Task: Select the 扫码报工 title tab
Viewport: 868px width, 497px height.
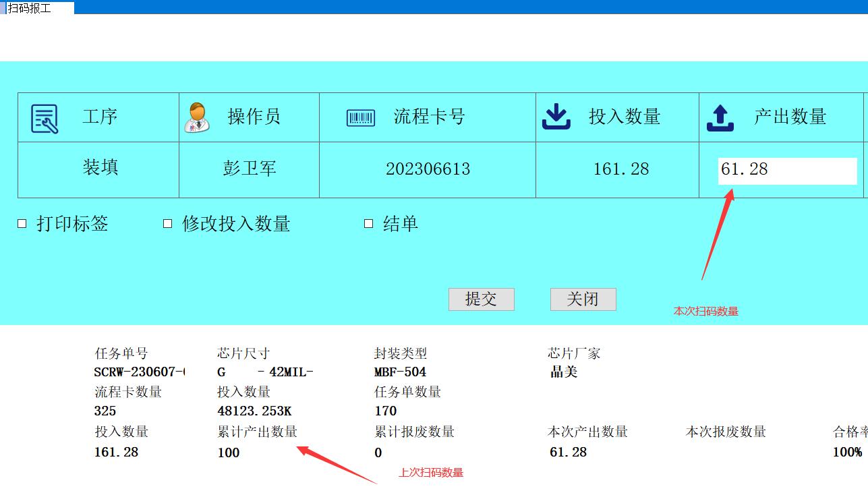Action: (x=30, y=8)
